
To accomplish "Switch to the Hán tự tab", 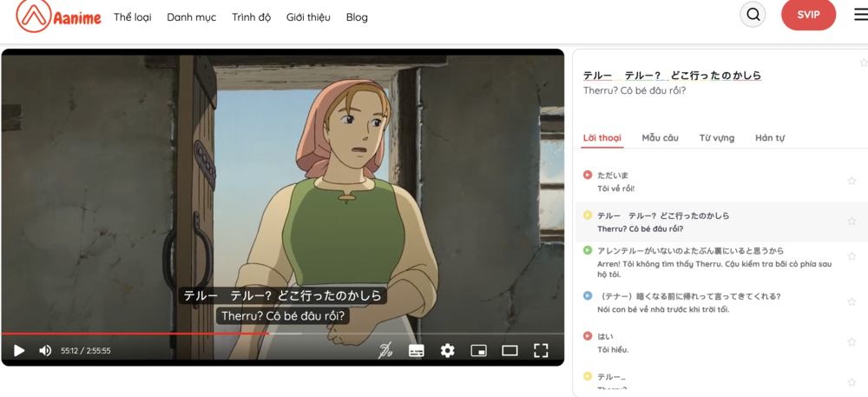I will pos(770,138).
